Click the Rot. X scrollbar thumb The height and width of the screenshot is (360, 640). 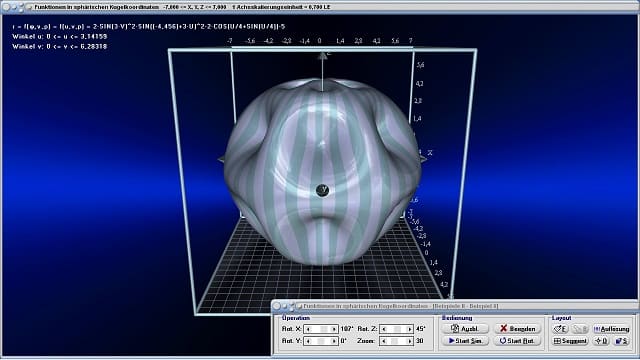[x=323, y=329]
